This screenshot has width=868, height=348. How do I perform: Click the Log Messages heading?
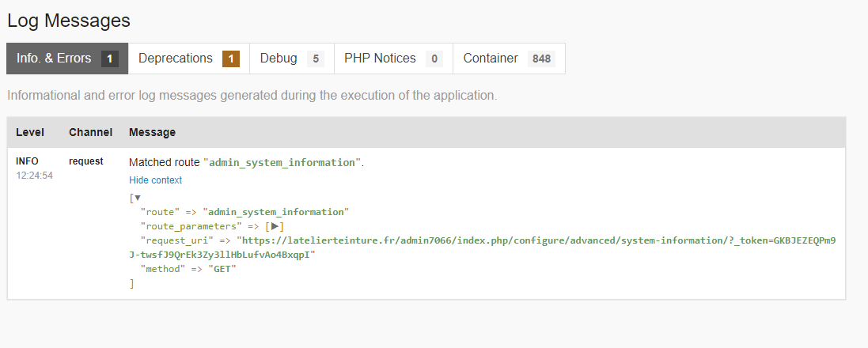69,21
